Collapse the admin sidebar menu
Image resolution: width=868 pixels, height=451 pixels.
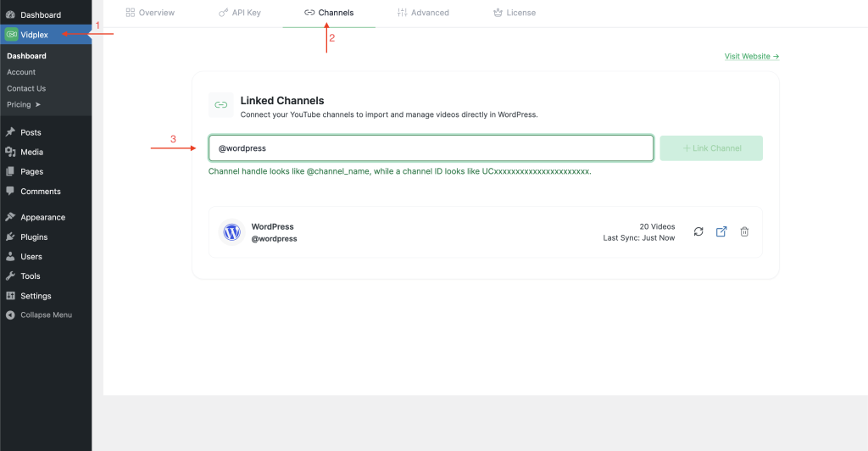click(46, 315)
